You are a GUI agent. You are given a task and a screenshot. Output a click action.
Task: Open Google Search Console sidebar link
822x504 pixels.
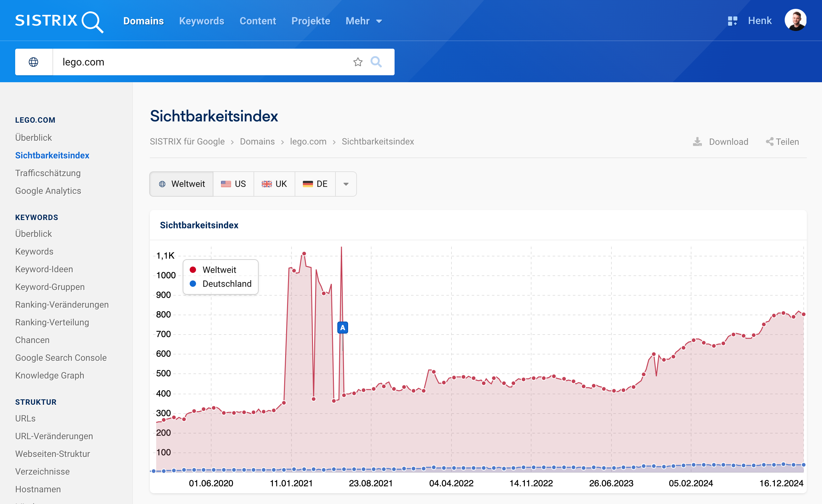pos(61,358)
